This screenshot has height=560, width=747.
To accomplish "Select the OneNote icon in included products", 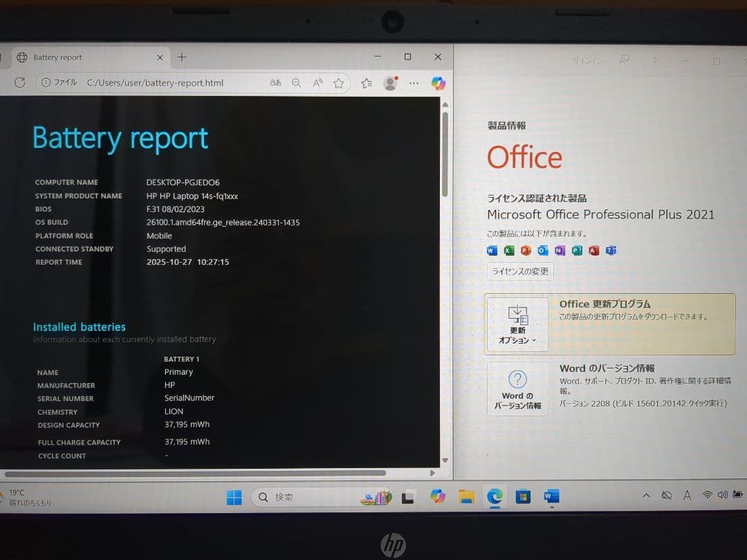I will coord(560,251).
